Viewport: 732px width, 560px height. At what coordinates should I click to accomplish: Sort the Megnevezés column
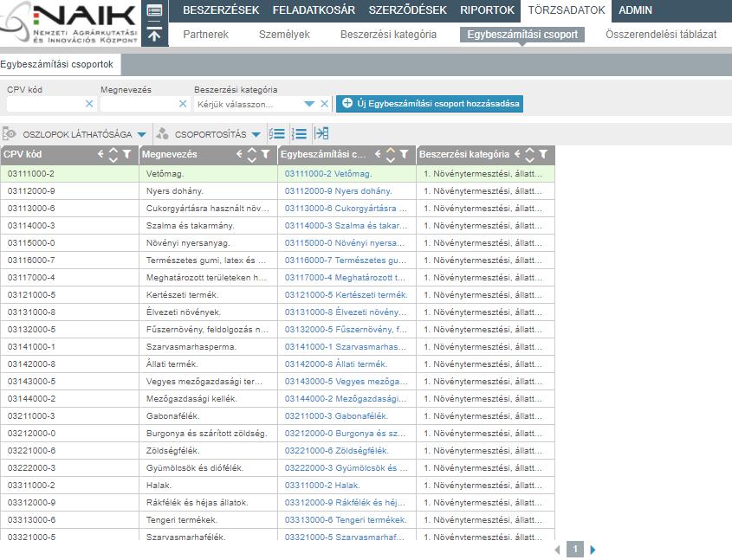pos(252,154)
